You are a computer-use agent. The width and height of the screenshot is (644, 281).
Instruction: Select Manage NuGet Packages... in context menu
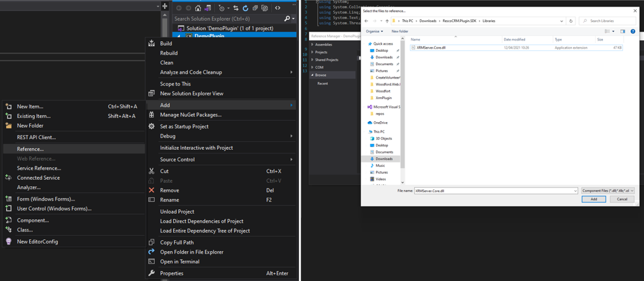coord(191,115)
